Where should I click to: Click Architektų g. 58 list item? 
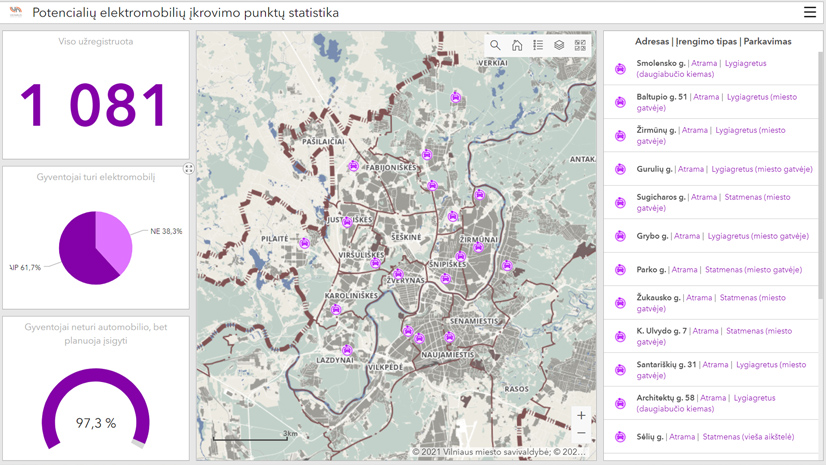coord(710,403)
